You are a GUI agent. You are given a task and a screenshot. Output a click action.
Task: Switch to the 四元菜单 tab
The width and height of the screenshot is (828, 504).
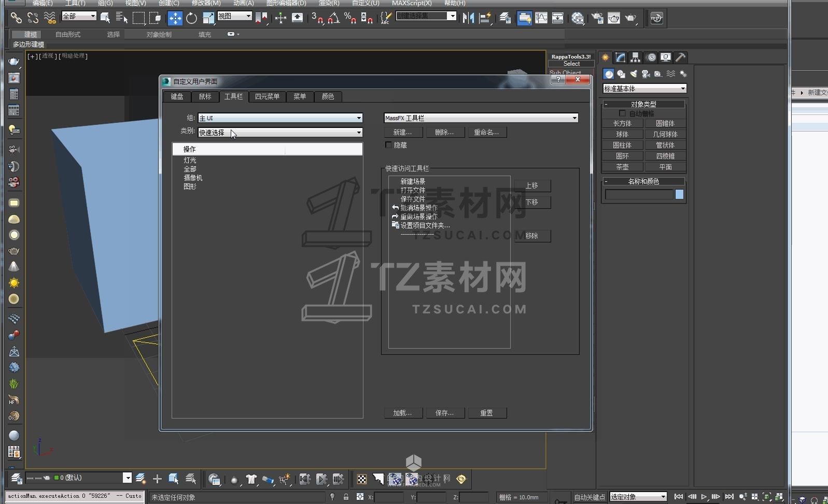(267, 96)
